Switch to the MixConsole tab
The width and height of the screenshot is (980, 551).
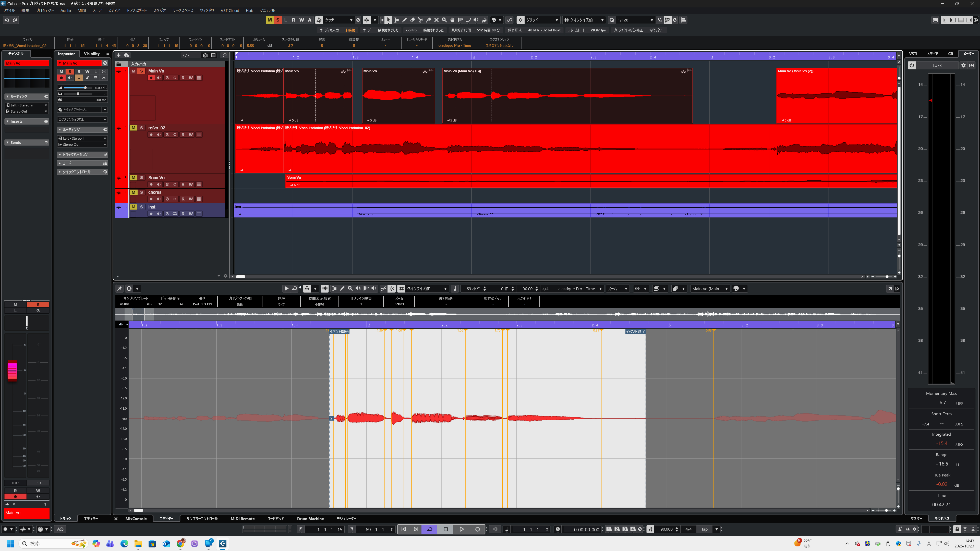(136, 519)
